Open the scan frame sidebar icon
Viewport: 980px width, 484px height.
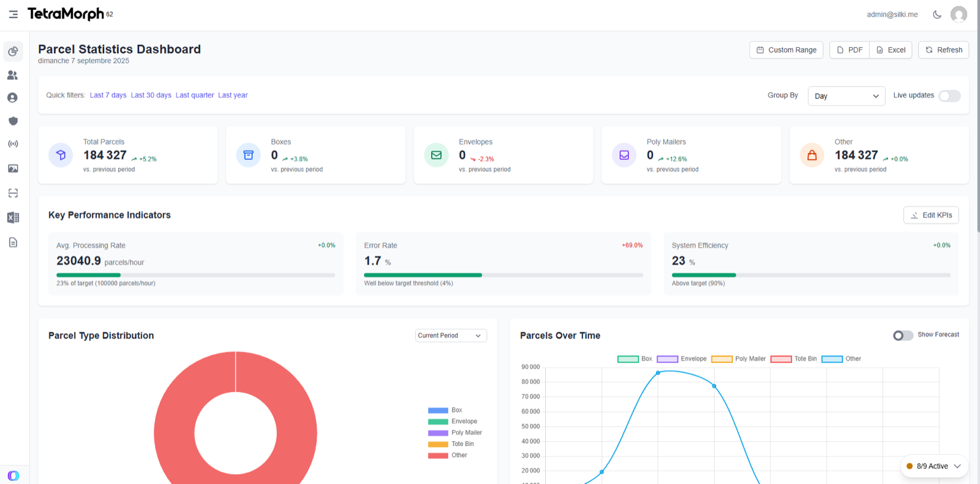coord(13,193)
